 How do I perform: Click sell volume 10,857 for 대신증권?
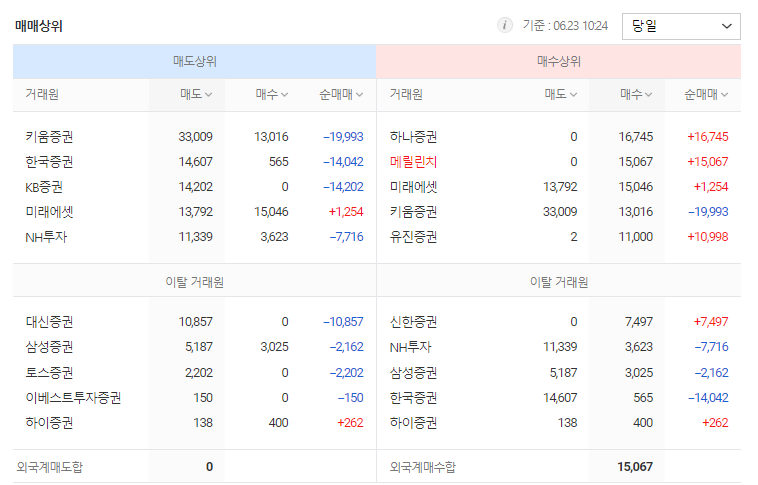(196, 322)
